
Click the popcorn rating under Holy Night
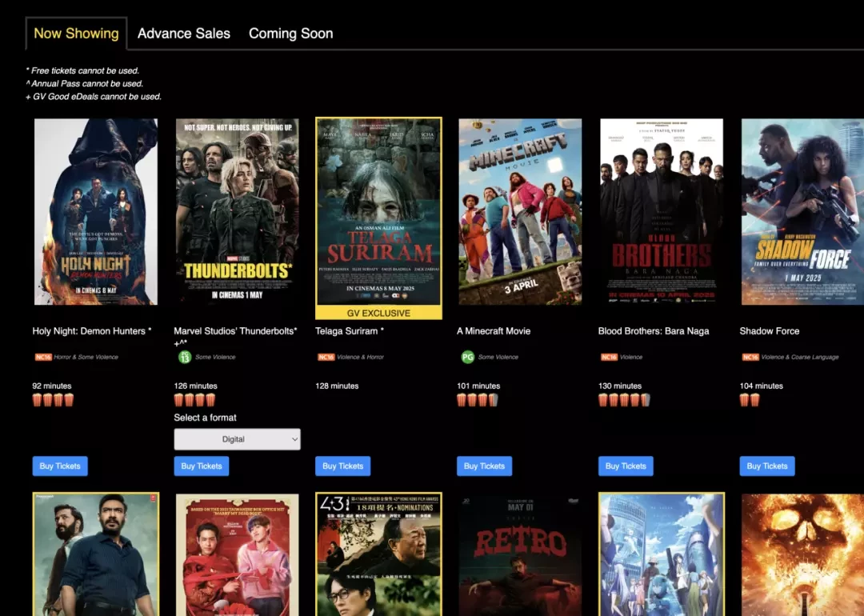coord(53,400)
